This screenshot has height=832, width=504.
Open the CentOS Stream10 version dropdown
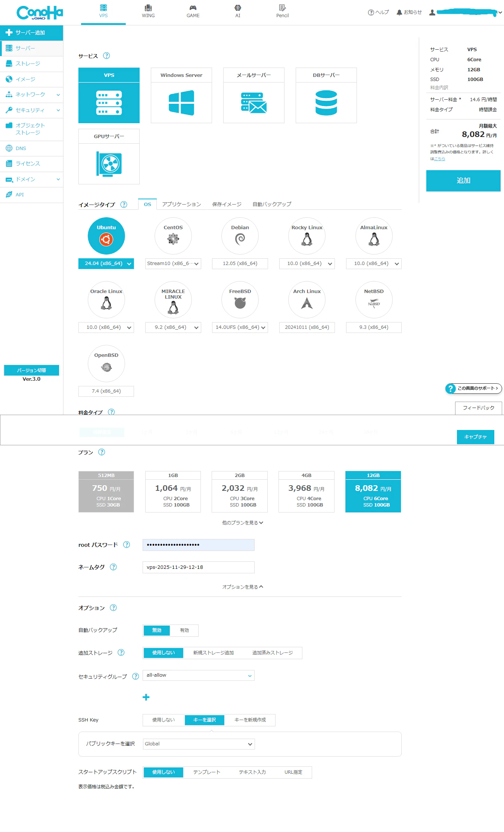[x=173, y=264]
